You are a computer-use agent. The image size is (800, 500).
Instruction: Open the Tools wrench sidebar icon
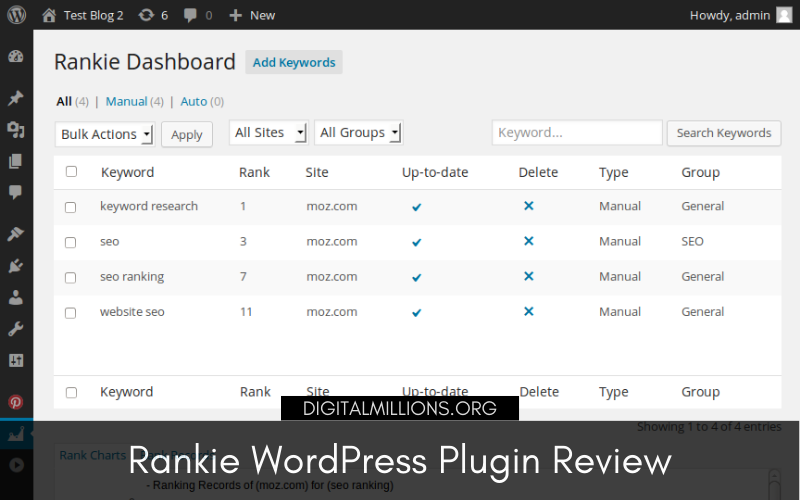point(16,329)
